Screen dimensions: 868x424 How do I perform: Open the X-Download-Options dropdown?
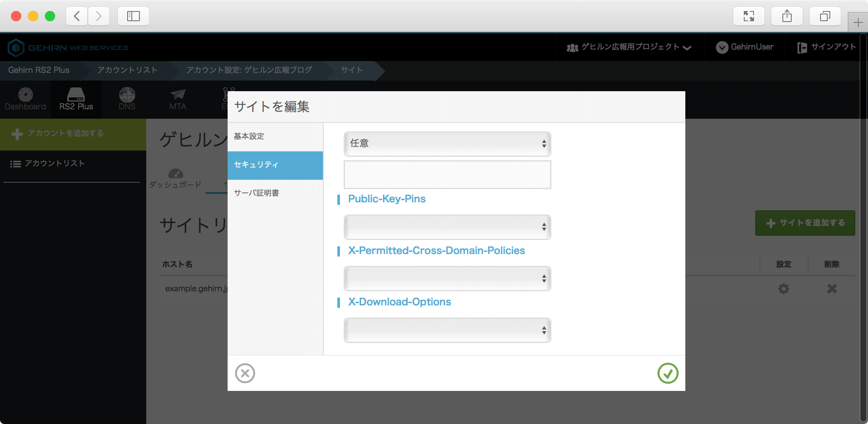(x=447, y=330)
